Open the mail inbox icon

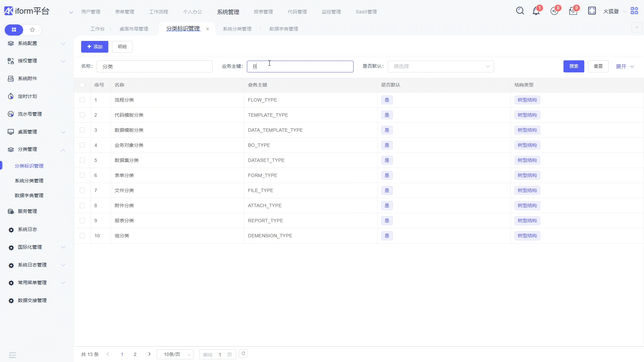[573, 11]
